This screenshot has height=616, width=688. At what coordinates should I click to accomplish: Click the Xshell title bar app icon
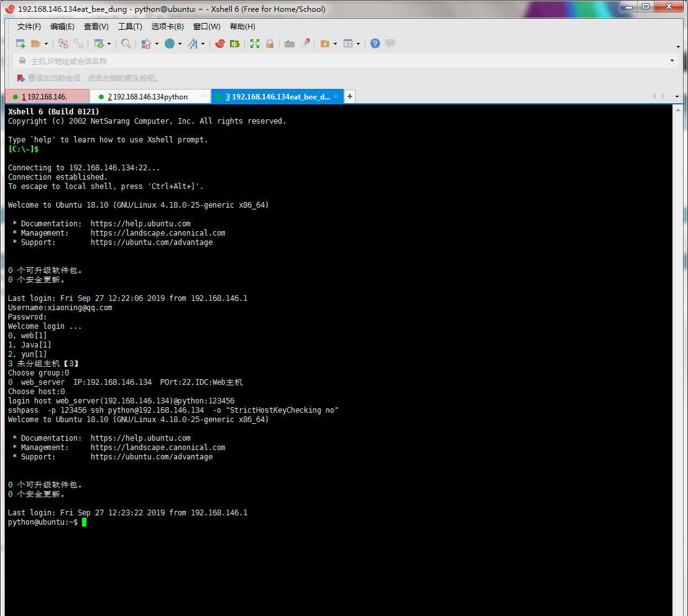click(x=10, y=9)
